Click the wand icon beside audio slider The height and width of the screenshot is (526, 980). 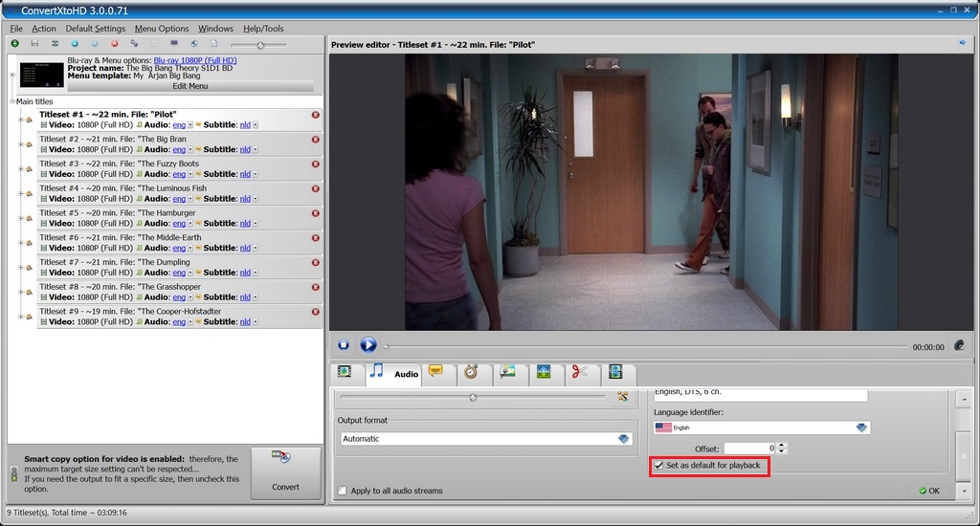622,397
